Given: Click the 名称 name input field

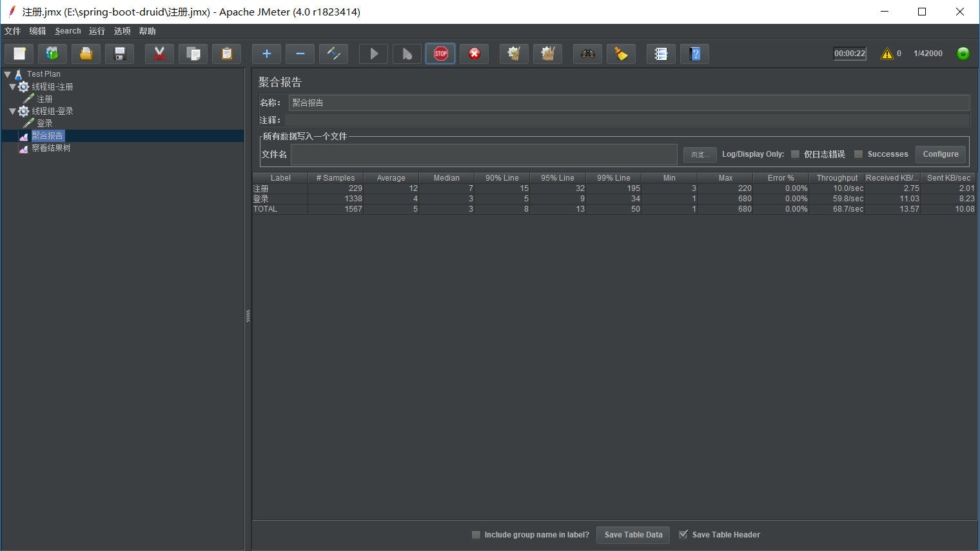Looking at the screenshot, I should (x=629, y=103).
